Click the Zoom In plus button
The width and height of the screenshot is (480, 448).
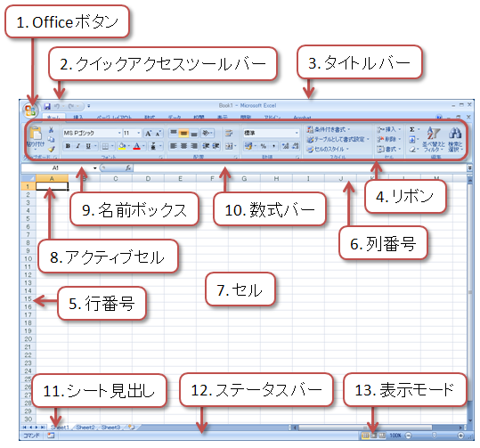coord(460,436)
